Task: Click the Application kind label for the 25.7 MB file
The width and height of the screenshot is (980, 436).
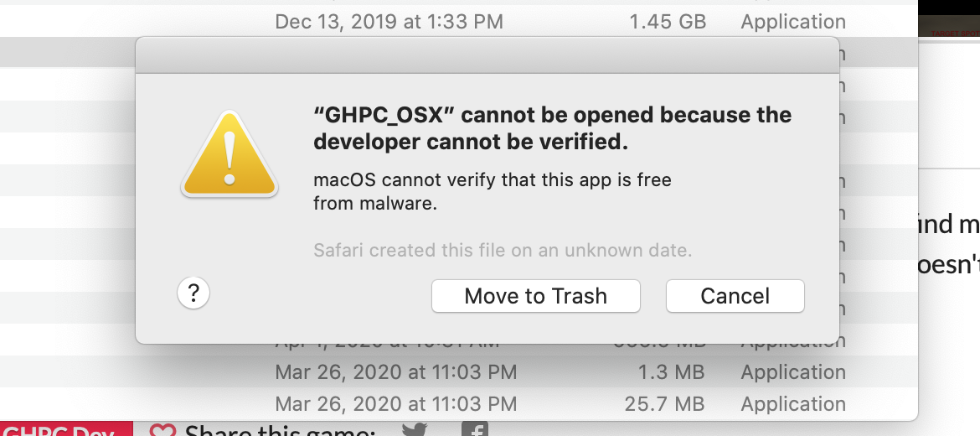Action: (792, 404)
